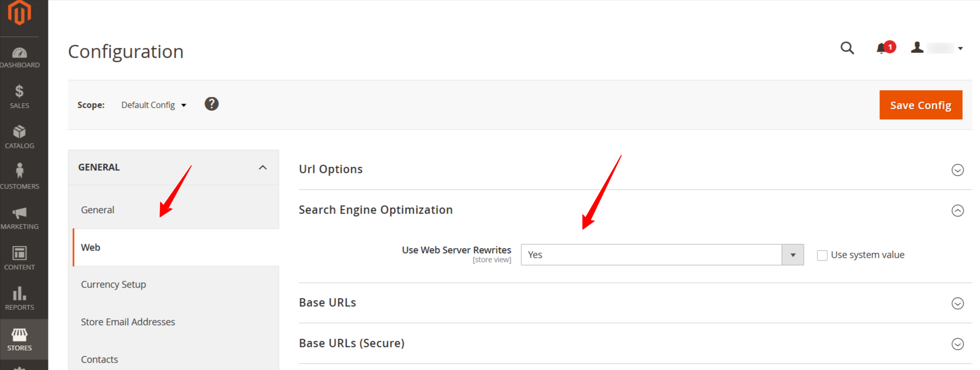Select the Web configuration tab

click(91, 248)
